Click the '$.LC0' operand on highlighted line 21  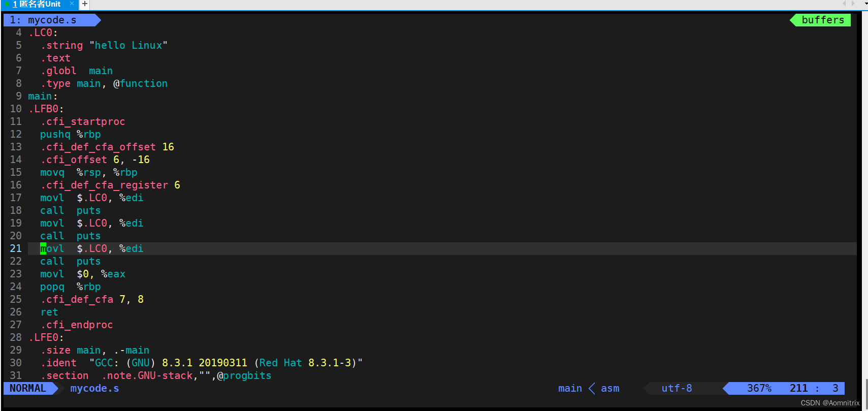tap(92, 248)
